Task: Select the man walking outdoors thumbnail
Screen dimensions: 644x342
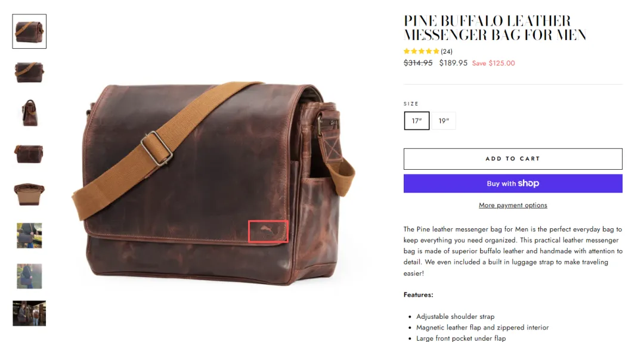Action: (29, 276)
